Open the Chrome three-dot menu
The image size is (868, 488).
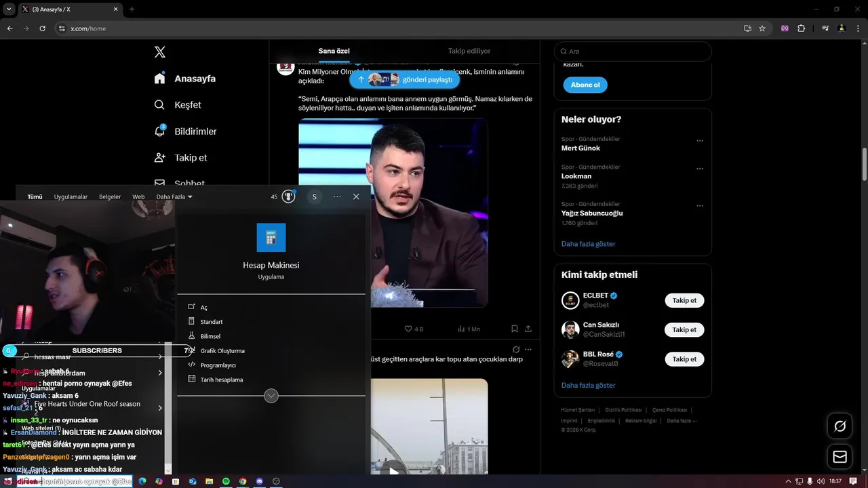tap(858, 28)
